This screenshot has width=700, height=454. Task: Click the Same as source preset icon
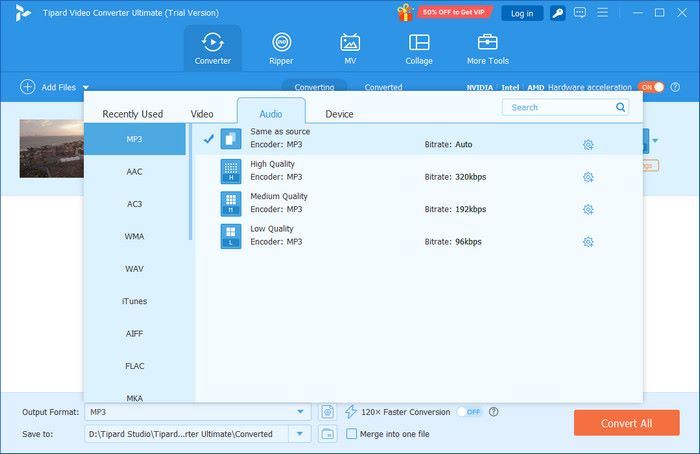231,138
